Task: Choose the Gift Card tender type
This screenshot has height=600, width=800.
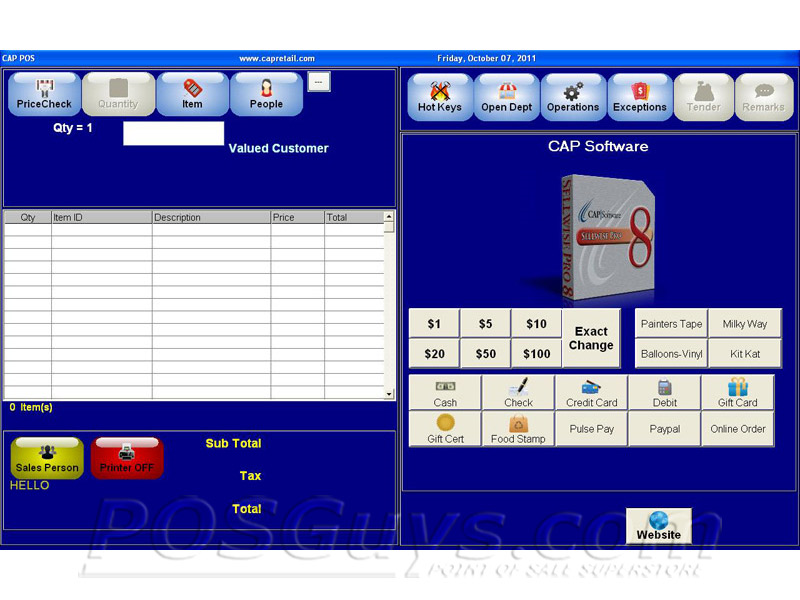Action: [x=738, y=393]
